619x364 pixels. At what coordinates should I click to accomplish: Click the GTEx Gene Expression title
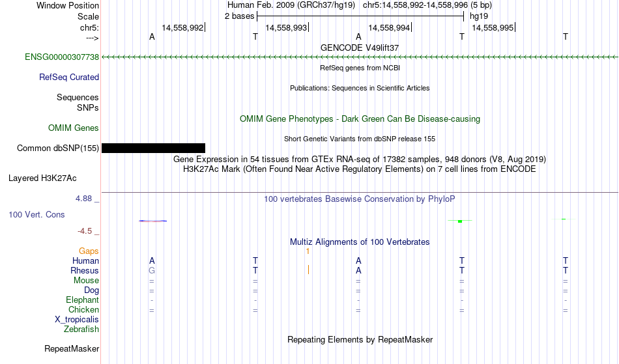pos(360,160)
